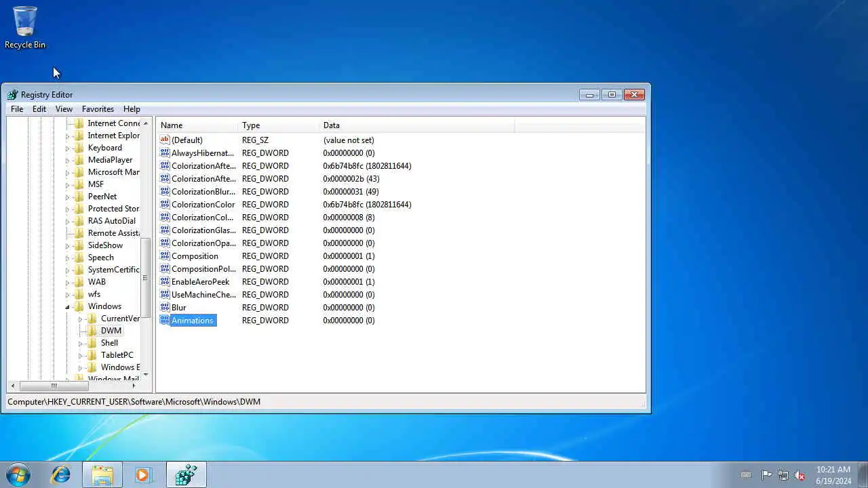Sort values by Data column header

(417, 125)
